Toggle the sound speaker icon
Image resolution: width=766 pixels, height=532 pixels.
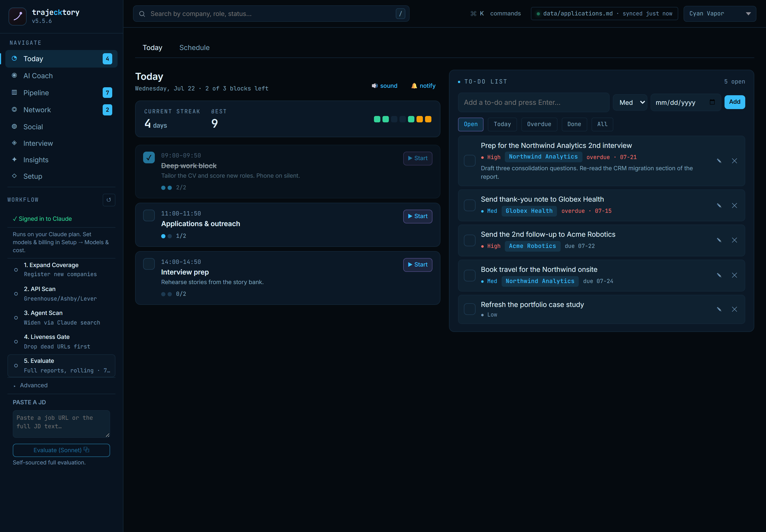[x=375, y=86]
